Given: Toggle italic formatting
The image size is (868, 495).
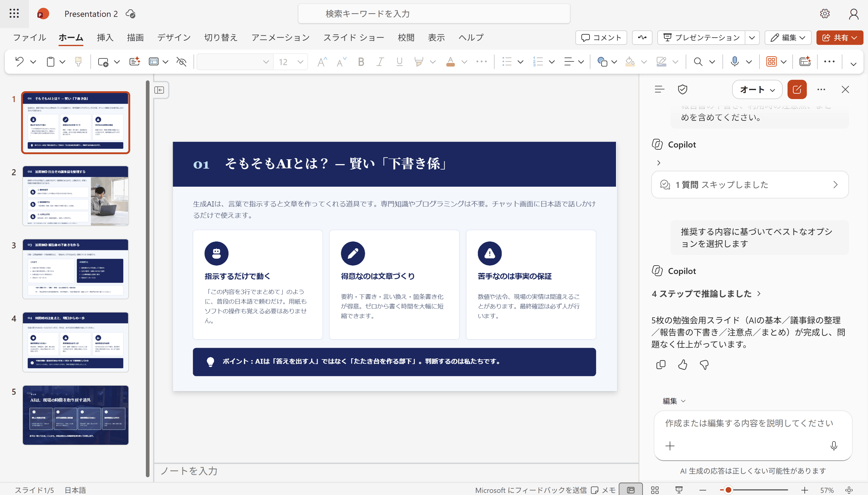Looking at the screenshot, I should click(x=380, y=61).
